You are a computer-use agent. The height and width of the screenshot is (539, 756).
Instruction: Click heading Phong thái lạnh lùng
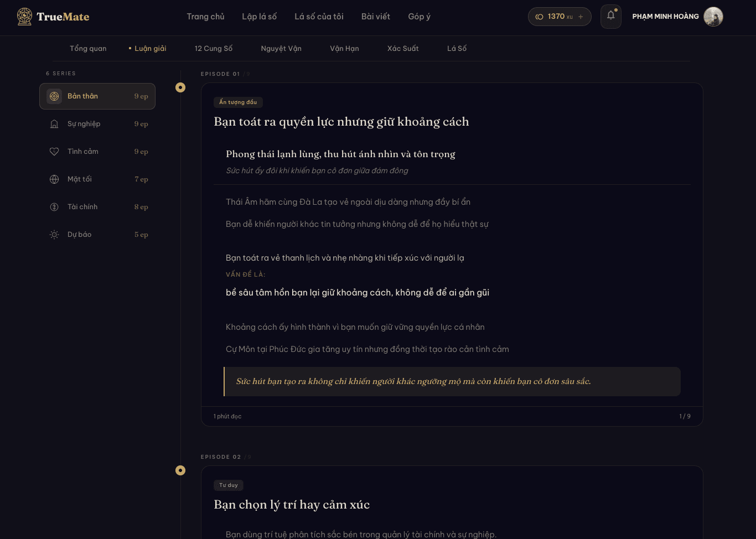point(340,154)
